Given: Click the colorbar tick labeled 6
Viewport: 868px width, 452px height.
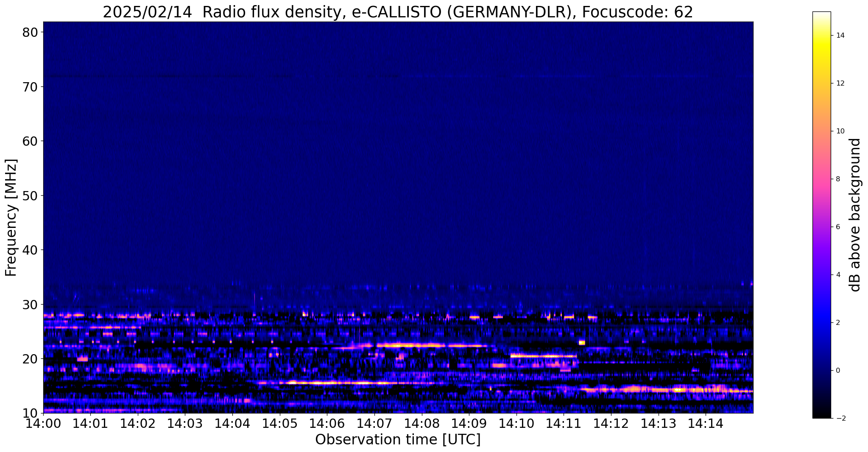Looking at the screenshot, I should [838, 227].
